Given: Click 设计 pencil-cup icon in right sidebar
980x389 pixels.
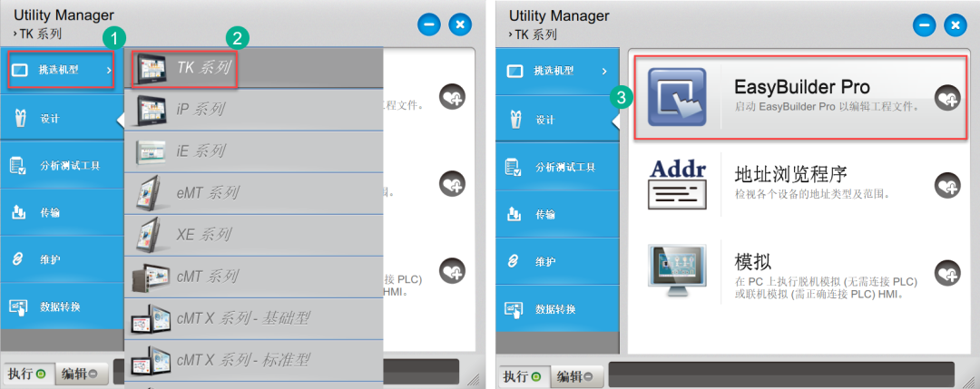Looking at the screenshot, I should 516,119.
